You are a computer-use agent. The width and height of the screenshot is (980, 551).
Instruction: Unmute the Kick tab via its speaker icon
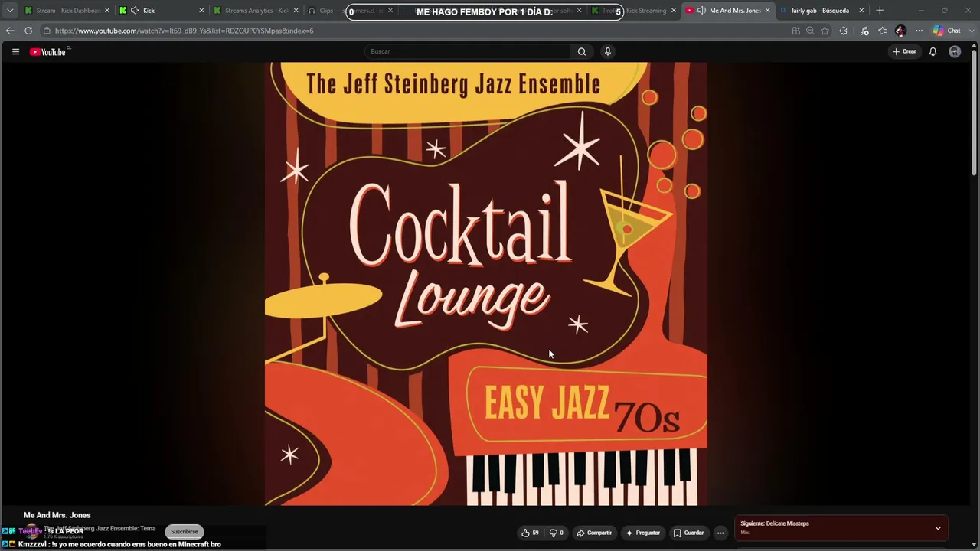click(135, 11)
